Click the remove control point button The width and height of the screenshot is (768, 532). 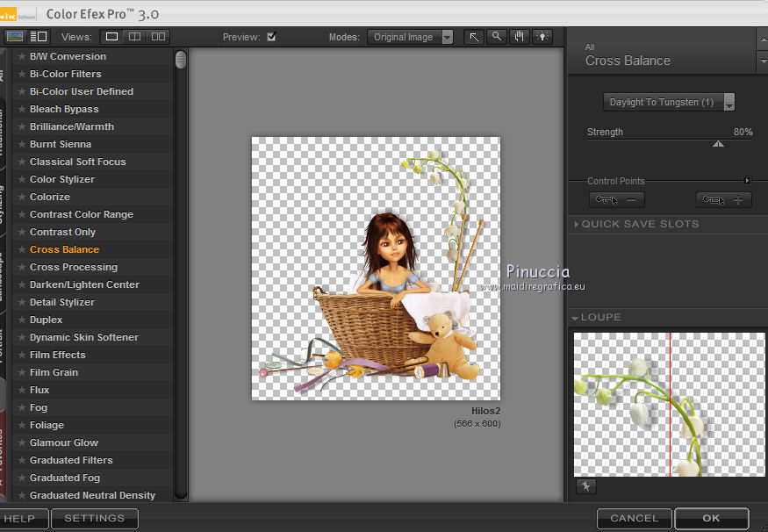coord(616,200)
